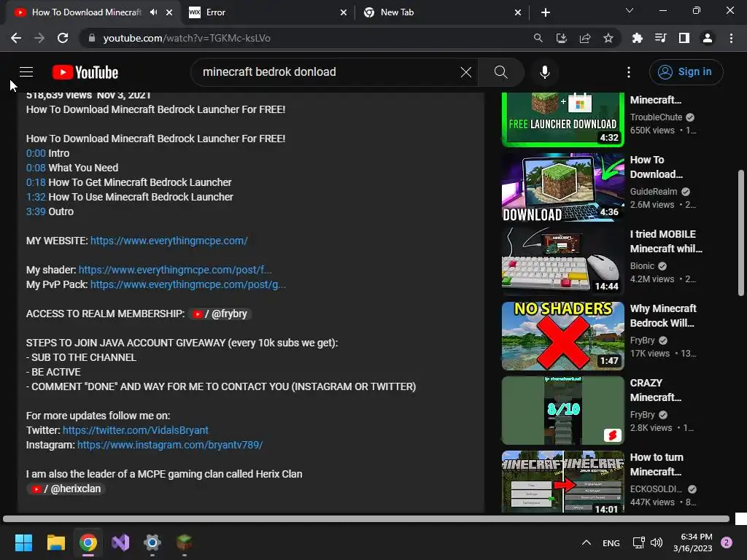Viewport: 747px width, 560px height.
Task: Open NO SHADERS video thumbnail
Action: point(562,335)
